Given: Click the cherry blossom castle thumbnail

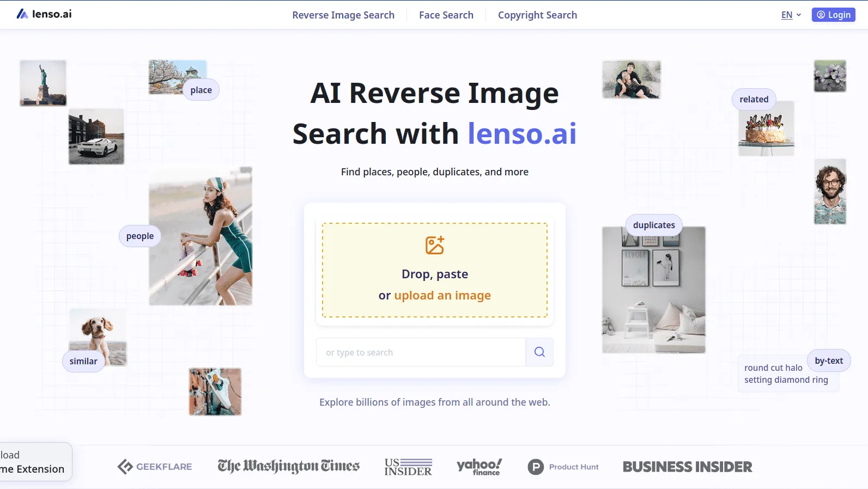Looking at the screenshot, I should point(178,77).
